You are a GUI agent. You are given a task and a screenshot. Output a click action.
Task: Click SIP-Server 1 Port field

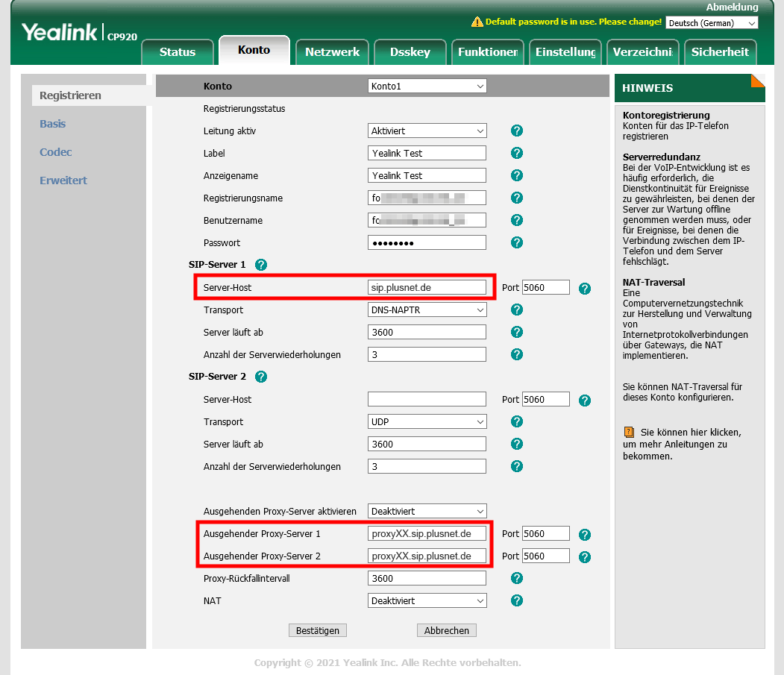tap(545, 287)
